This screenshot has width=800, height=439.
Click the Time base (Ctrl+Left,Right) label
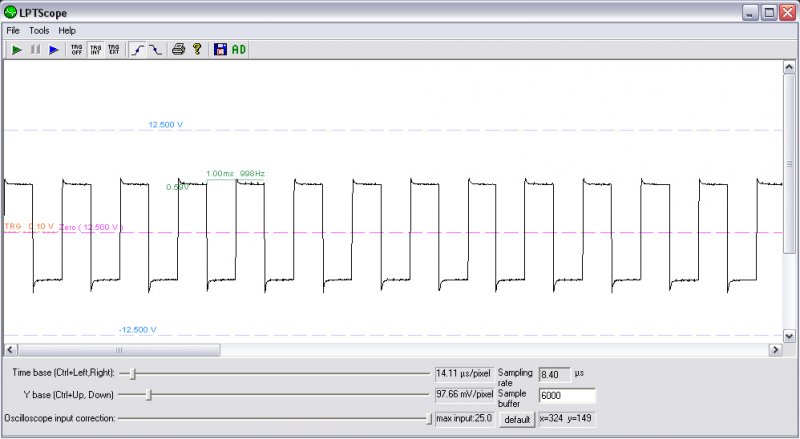(63, 373)
